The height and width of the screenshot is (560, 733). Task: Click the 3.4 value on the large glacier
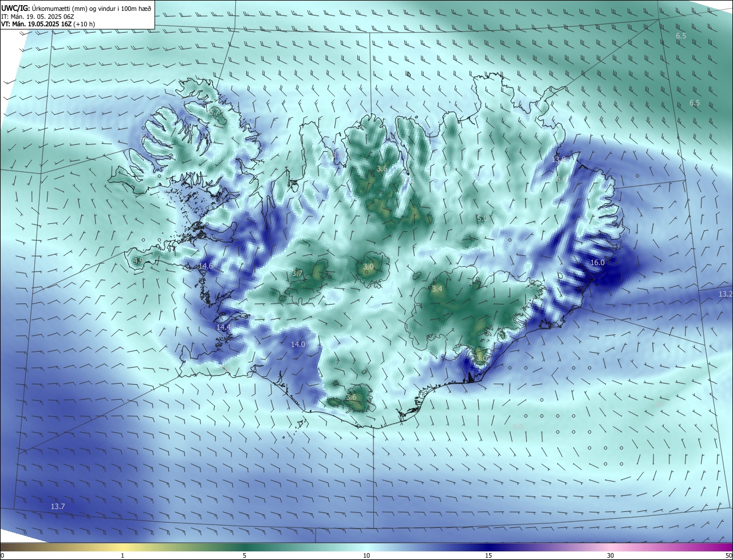coord(437,289)
